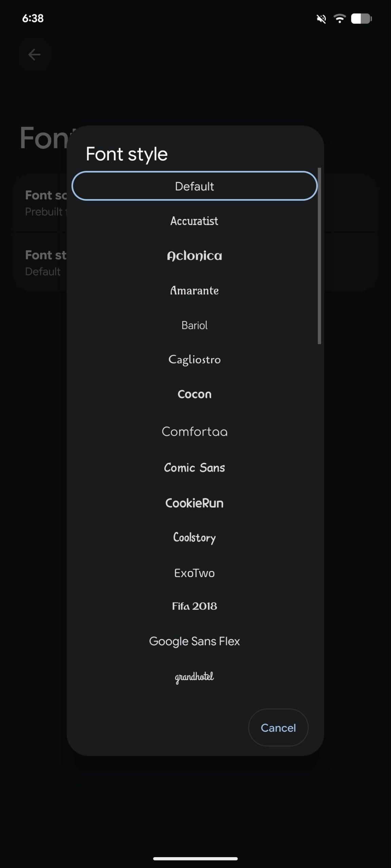Select the Default font style
Image resolution: width=391 pixels, height=868 pixels.
point(194,186)
